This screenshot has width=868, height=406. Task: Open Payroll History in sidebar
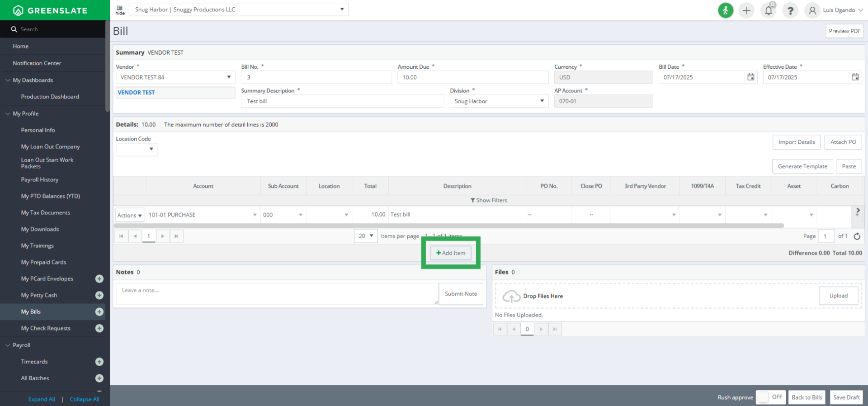coord(40,179)
